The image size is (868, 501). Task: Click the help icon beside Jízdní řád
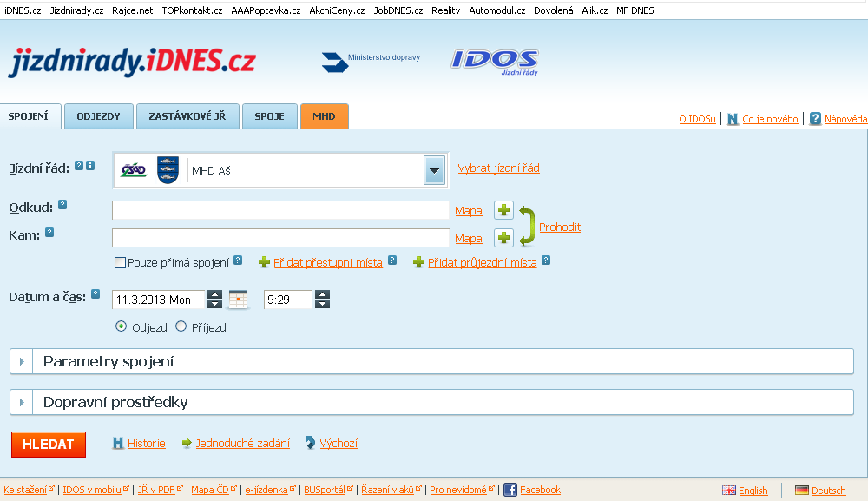pyautogui.click(x=79, y=166)
